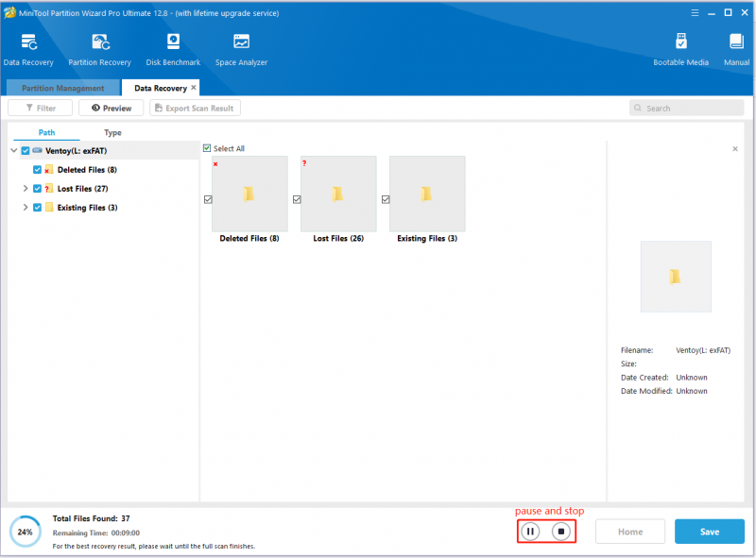Viewport: 756px width, 558px height.
Task: Launch Partition Recovery from the toolbar
Action: (100, 50)
